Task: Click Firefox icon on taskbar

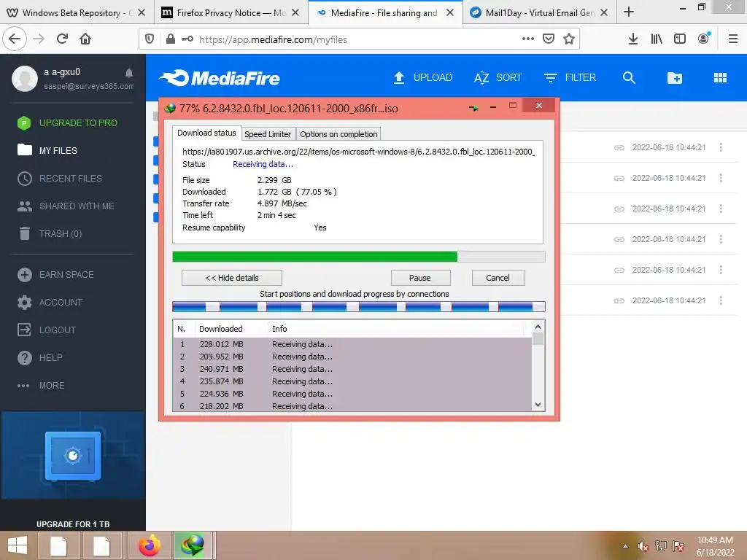Action: click(150, 545)
